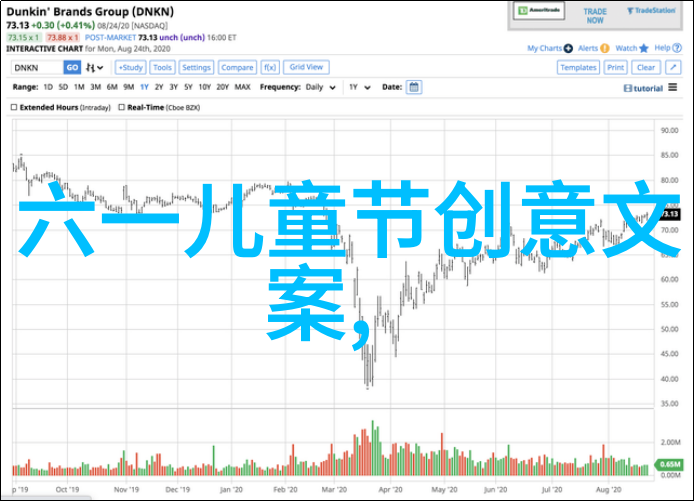Enable Real-Time Cboe BZX checkbox
Image resolution: width=695 pixels, height=502 pixels.
pyautogui.click(x=121, y=107)
